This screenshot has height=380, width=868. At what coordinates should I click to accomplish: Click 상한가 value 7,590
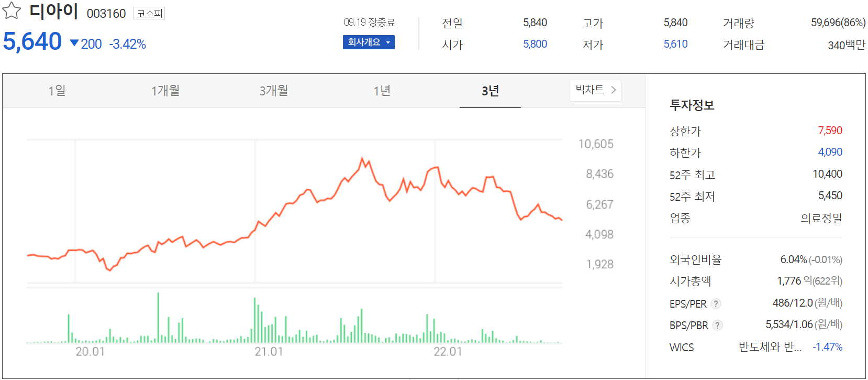click(830, 131)
